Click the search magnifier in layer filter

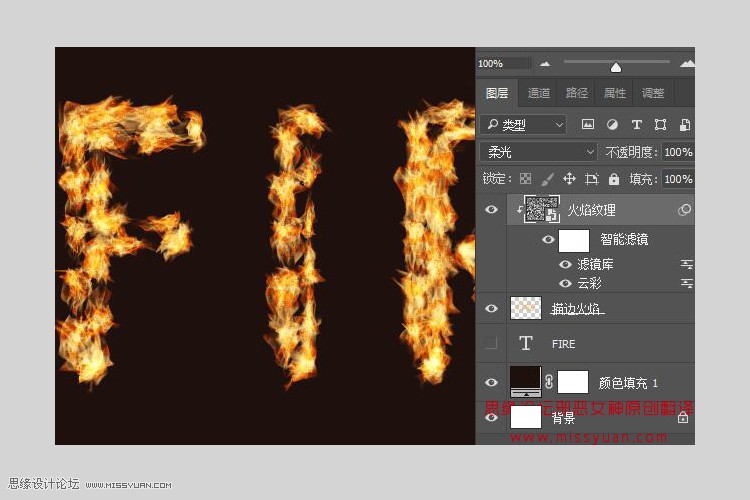point(492,124)
